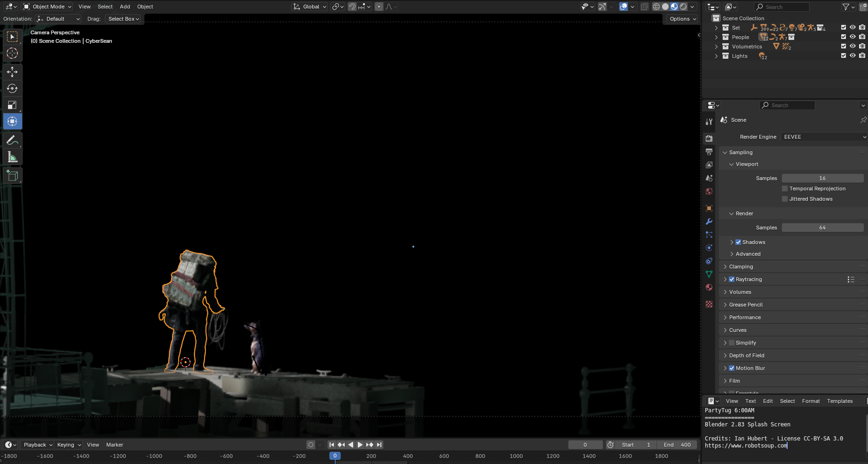Open the Global transform orientation dropdown
This screenshot has height=464, width=868.
click(x=309, y=7)
